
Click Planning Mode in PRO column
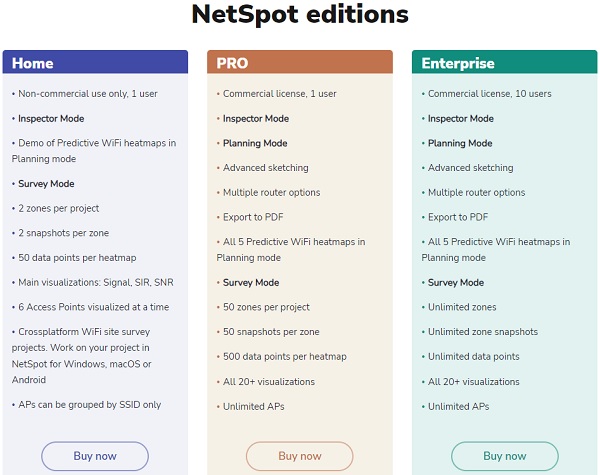[x=255, y=143]
